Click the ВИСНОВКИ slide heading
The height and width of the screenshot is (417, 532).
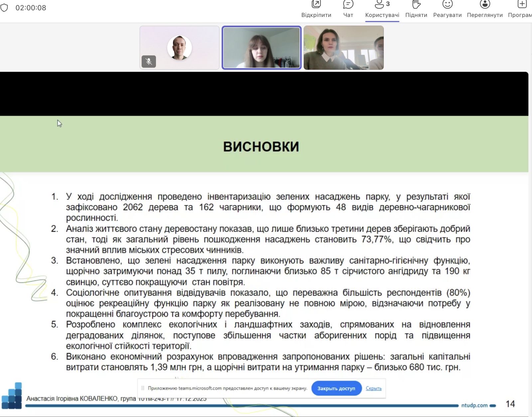click(x=261, y=147)
